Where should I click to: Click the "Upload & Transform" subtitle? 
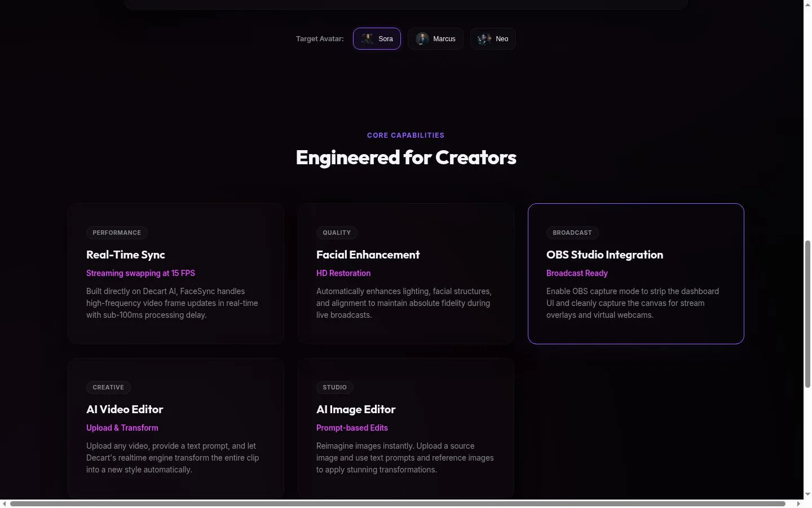click(122, 428)
